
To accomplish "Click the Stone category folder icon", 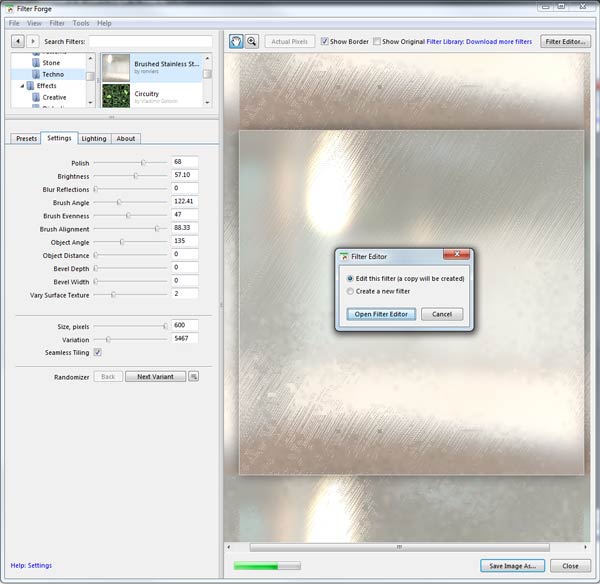I will tap(36, 62).
